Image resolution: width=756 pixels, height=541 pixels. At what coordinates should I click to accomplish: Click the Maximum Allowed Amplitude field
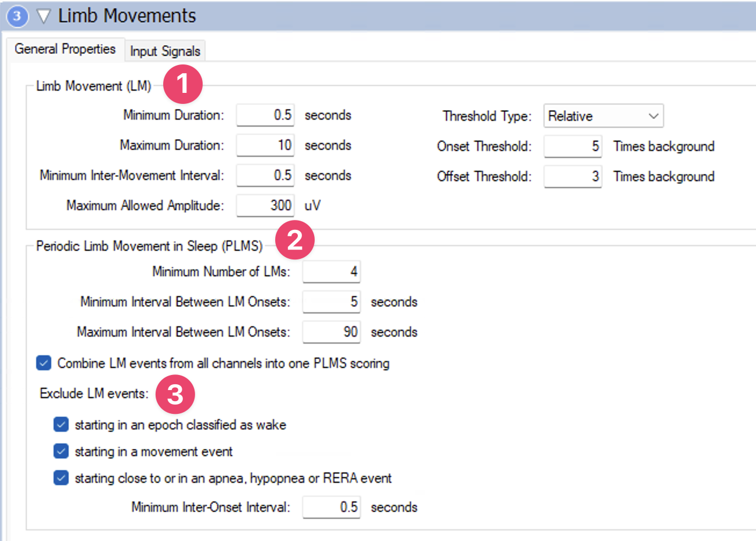click(265, 205)
